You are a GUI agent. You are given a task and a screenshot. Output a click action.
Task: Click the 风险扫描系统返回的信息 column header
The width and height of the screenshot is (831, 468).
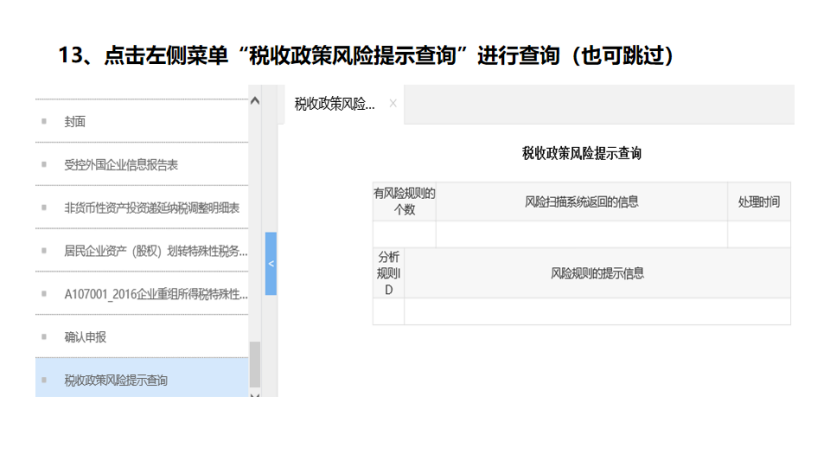[581, 201]
